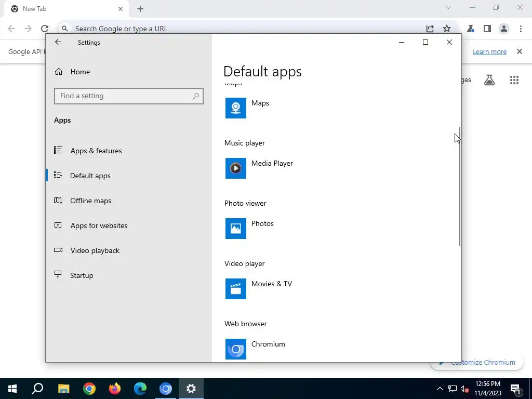
Task: Open the Google apps grid
Action: pyautogui.click(x=514, y=80)
